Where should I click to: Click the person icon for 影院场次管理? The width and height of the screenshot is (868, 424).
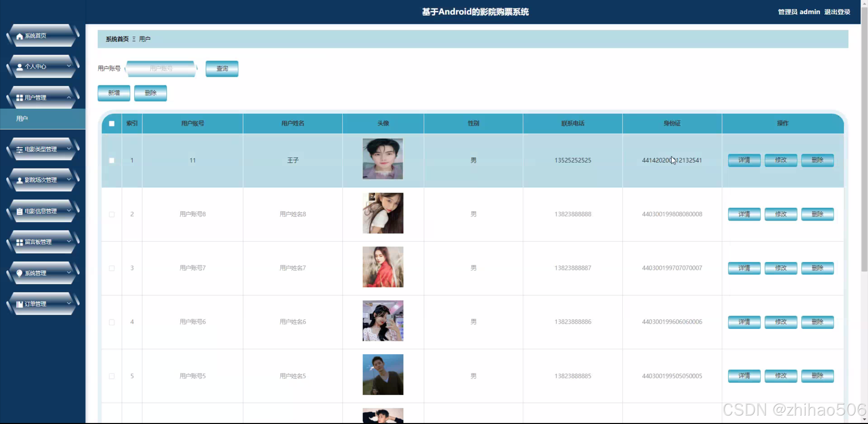pos(20,180)
